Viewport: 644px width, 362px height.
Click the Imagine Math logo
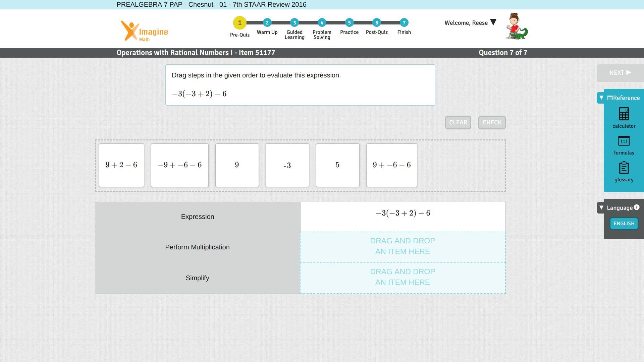click(145, 31)
